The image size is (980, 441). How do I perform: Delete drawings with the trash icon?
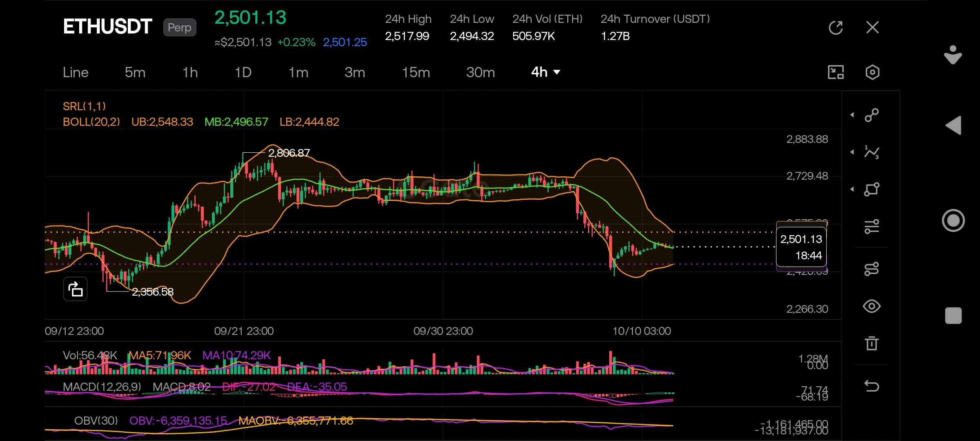(872, 343)
